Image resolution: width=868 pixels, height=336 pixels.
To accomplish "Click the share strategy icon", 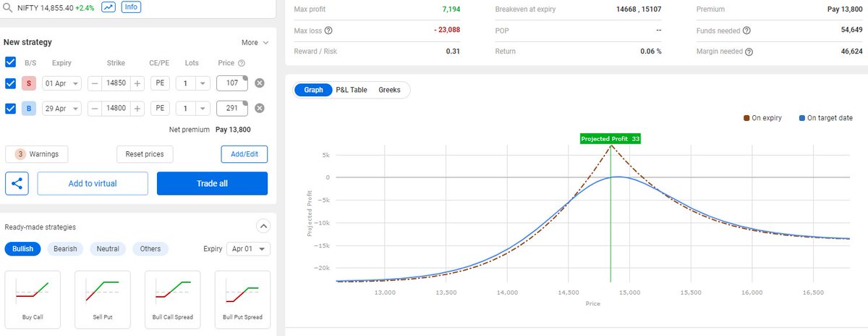I will click(17, 183).
